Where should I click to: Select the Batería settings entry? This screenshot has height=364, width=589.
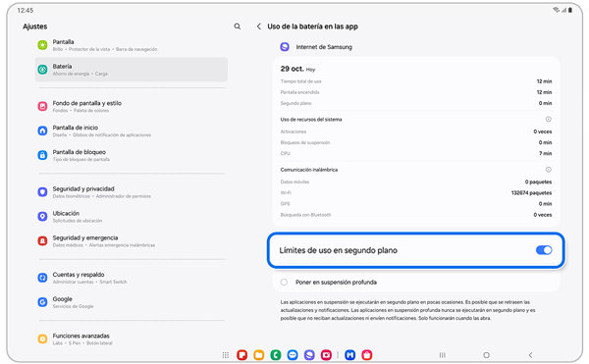click(x=132, y=70)
